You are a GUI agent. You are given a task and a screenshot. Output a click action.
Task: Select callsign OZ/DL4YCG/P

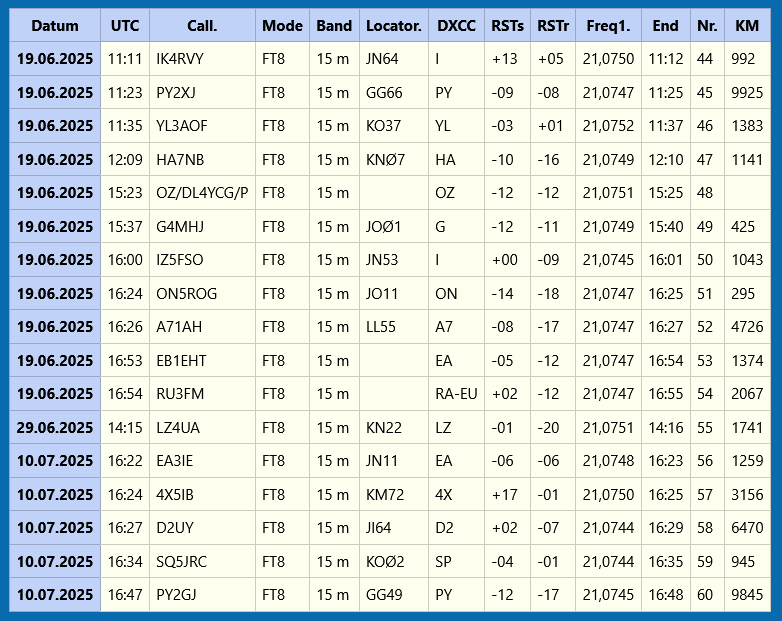click(x=202, y=193)
